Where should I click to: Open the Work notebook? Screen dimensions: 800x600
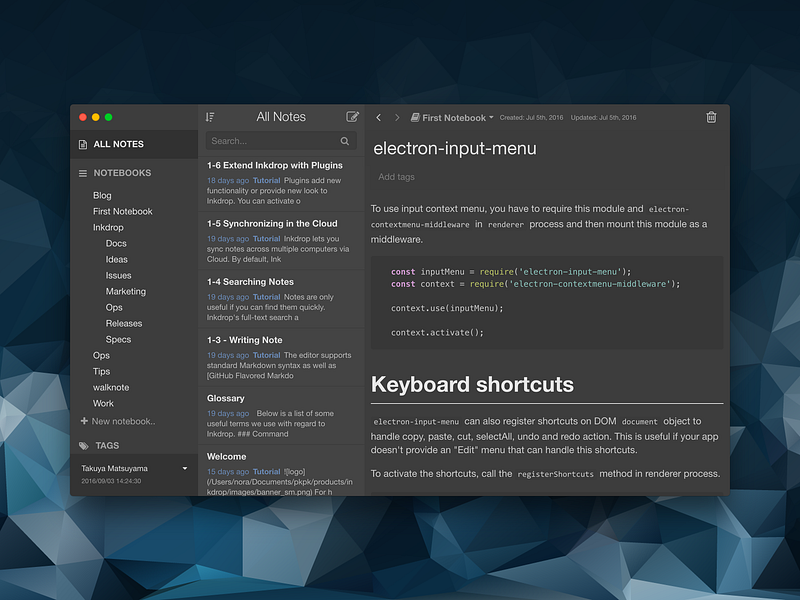coord(103,404)
